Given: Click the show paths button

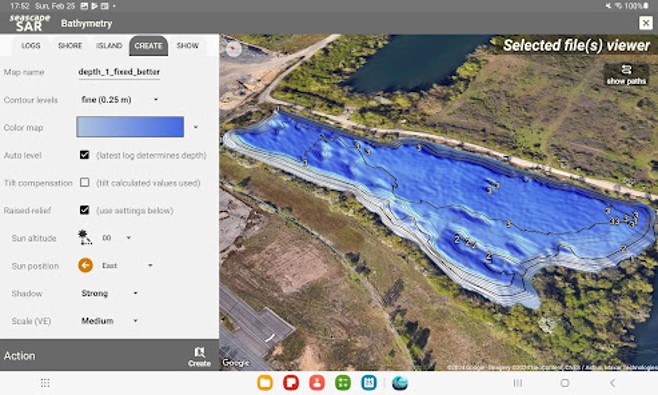Looking at the screenshot, I should click(626, 75).
